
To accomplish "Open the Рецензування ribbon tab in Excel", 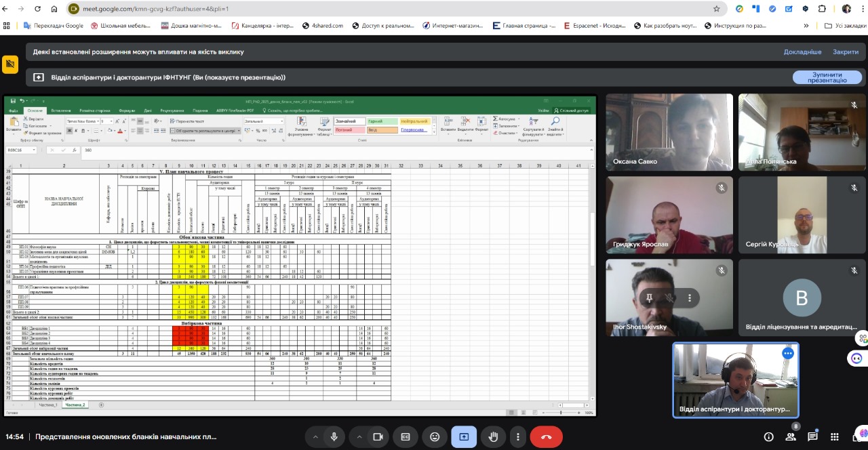I will pyautogui.click(x=172, y=110).
